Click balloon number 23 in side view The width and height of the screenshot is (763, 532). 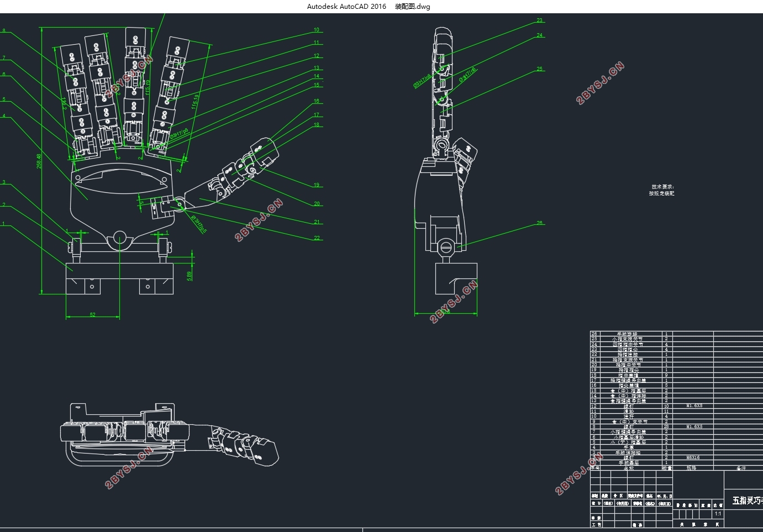point(540,20)
